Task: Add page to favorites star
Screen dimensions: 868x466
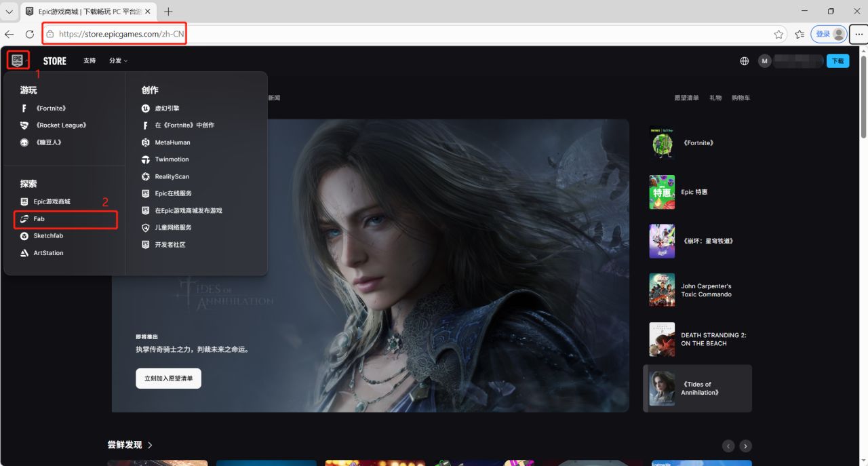Action: 778,34
